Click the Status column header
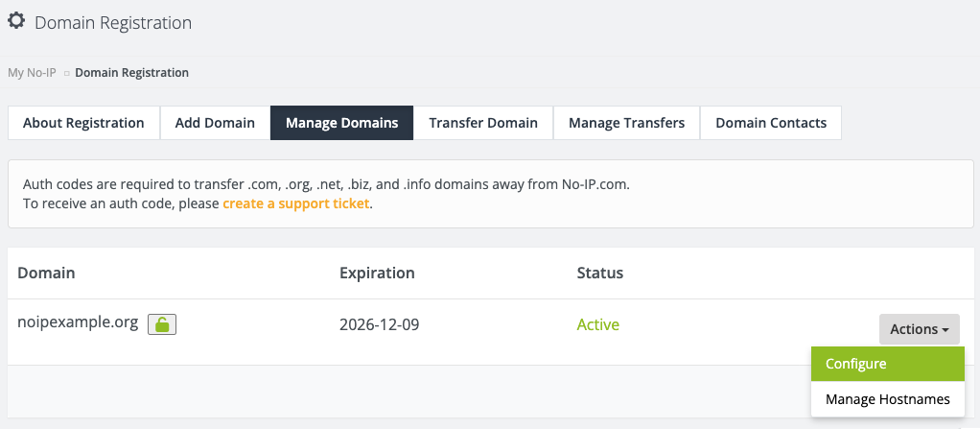This screenshot has height=429, width=980. click(599, 273)
